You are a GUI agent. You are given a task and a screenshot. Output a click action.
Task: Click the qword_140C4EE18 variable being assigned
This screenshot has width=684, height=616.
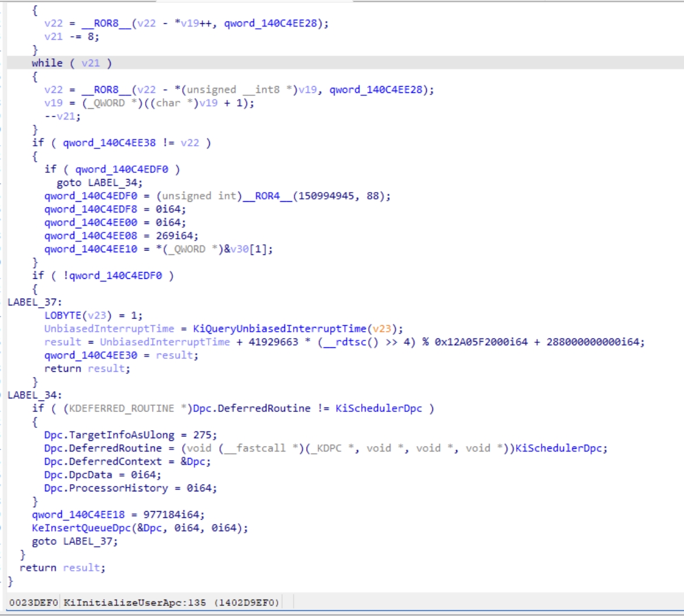click(x=78, y=515)
